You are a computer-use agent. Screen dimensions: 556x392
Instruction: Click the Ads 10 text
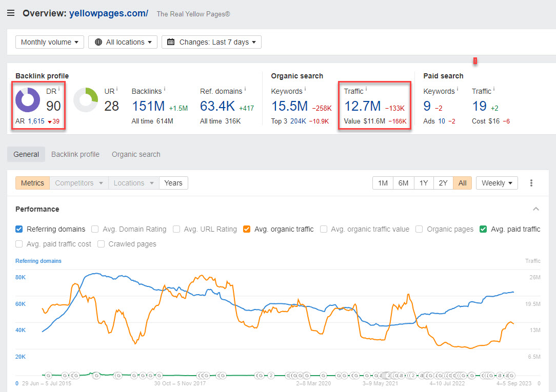pos(434,121)
